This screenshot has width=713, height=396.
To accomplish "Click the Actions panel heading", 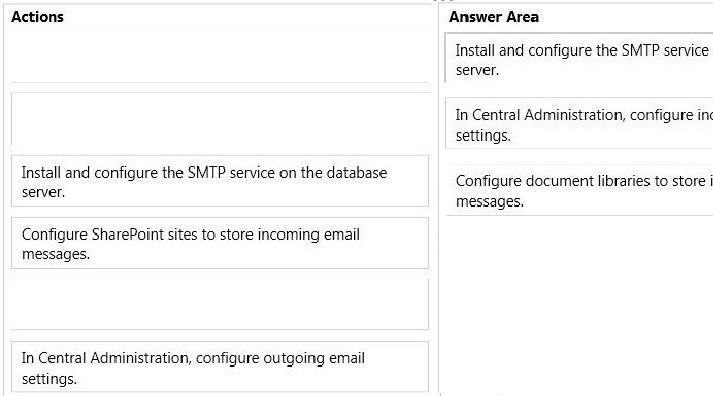I will click(x=37, y=17).
